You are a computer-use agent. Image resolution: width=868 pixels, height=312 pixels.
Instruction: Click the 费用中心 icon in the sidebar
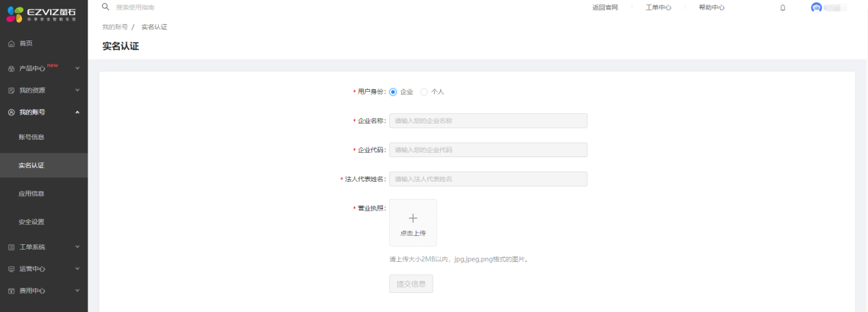pos(11,291)
